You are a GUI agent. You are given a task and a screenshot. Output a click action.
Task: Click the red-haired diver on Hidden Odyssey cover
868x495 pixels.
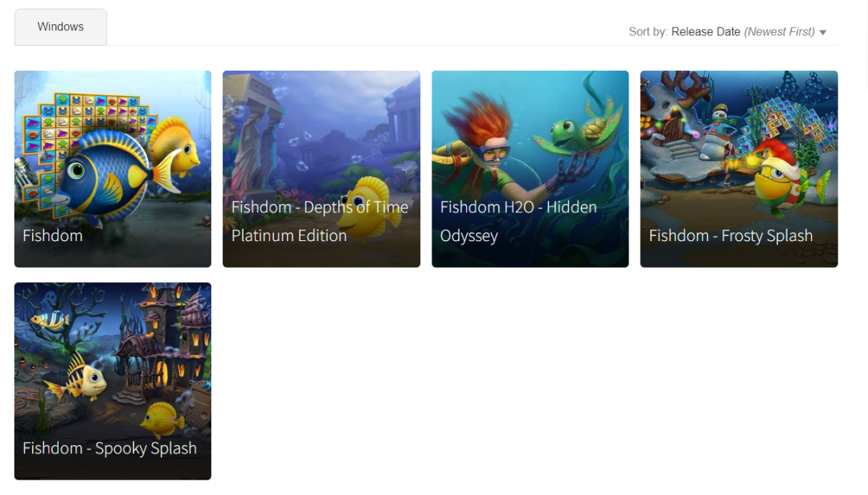pyautogui.click(x=481, y=149)
